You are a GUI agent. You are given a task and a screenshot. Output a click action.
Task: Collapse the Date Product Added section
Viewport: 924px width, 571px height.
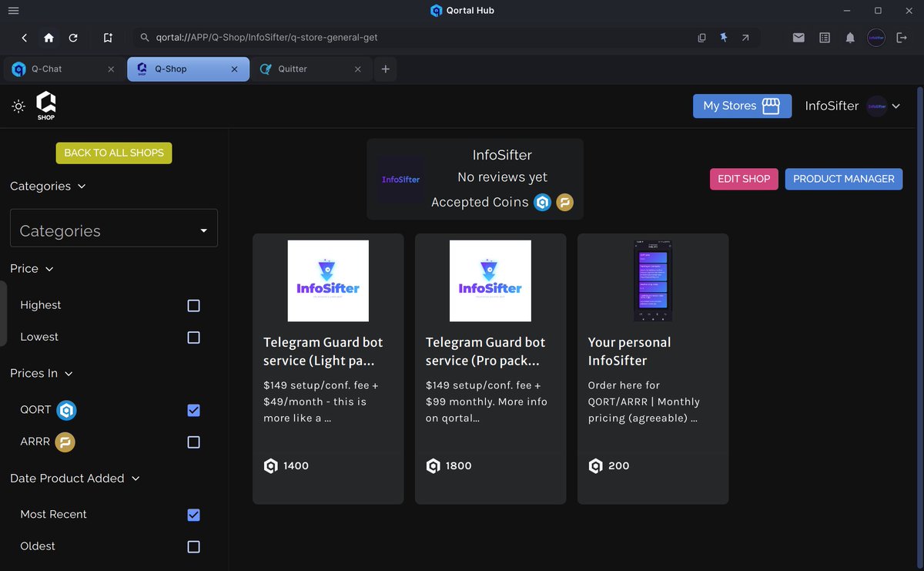coord(75,479)
